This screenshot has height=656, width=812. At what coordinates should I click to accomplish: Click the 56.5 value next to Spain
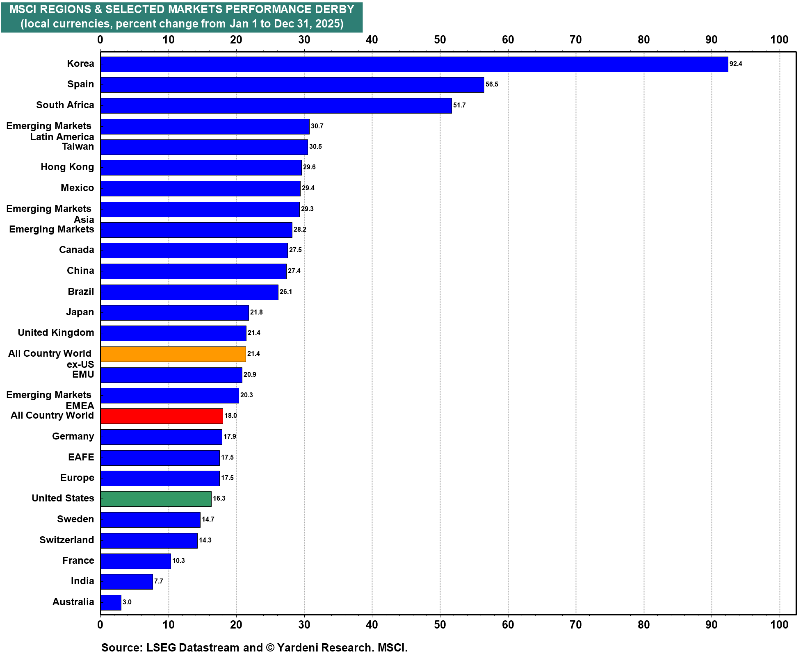(x=492, y=84)
